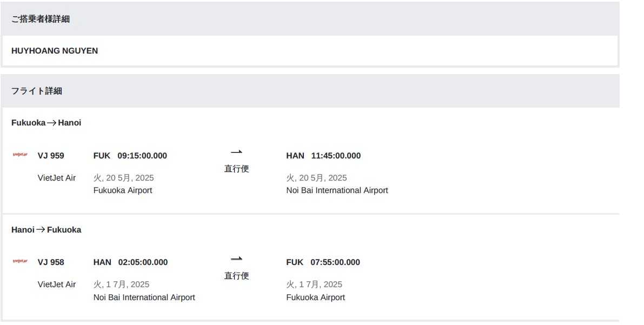
Task: Click the HAN 11:45 arrival time
Action: pyautogui.click(x=323, y=156)
